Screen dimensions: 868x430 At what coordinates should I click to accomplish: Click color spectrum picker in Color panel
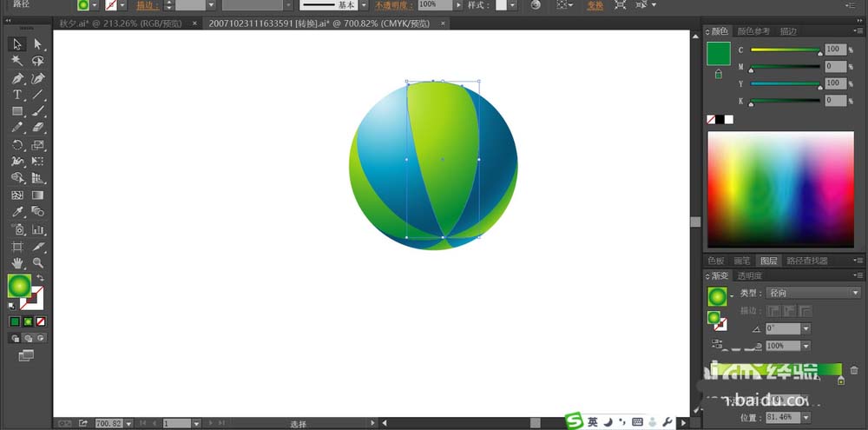(780, 189)
